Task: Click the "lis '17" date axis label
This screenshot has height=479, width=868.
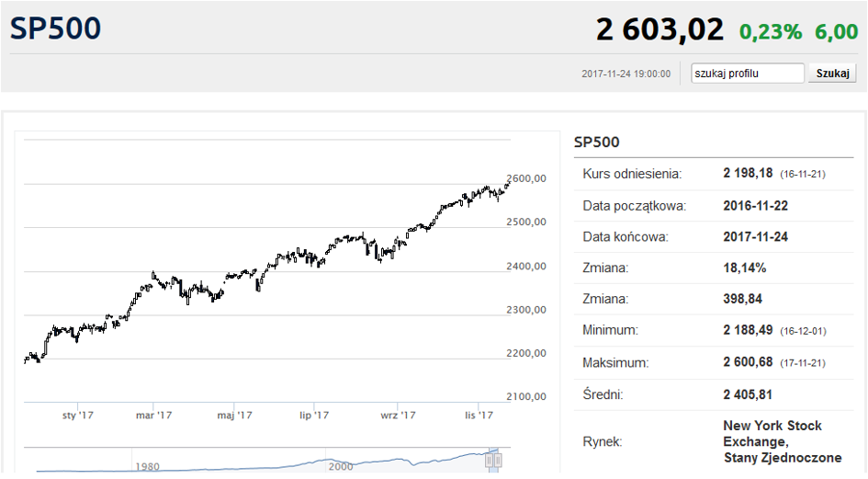Action: tap(479, 415)
